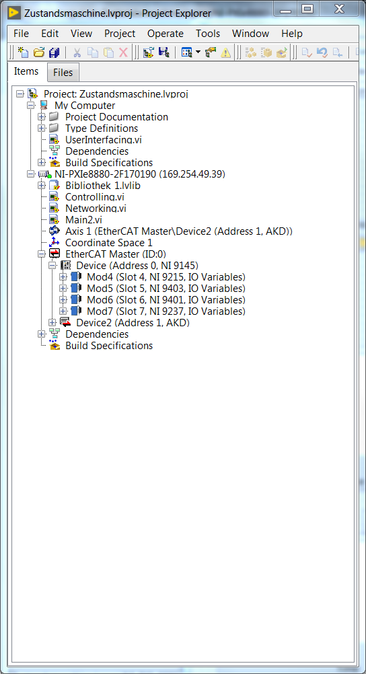
Task: Open the Tools menu
Action: click(x=208, y=34)
